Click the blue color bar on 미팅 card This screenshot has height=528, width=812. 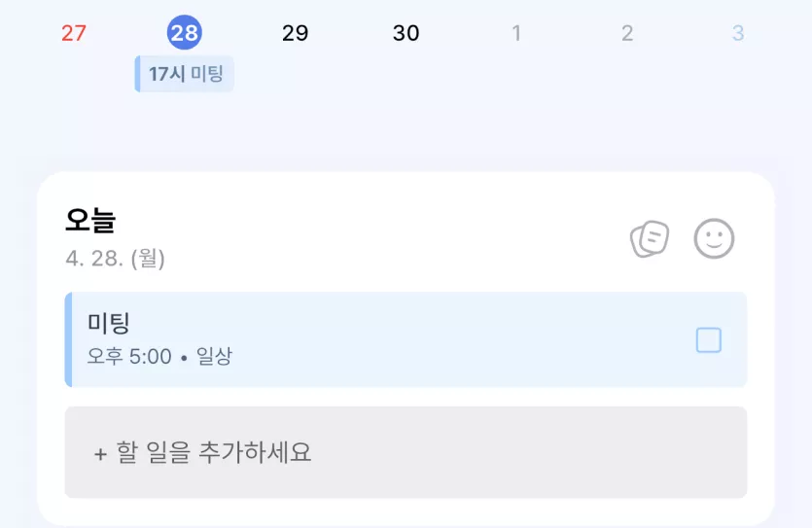68,339
